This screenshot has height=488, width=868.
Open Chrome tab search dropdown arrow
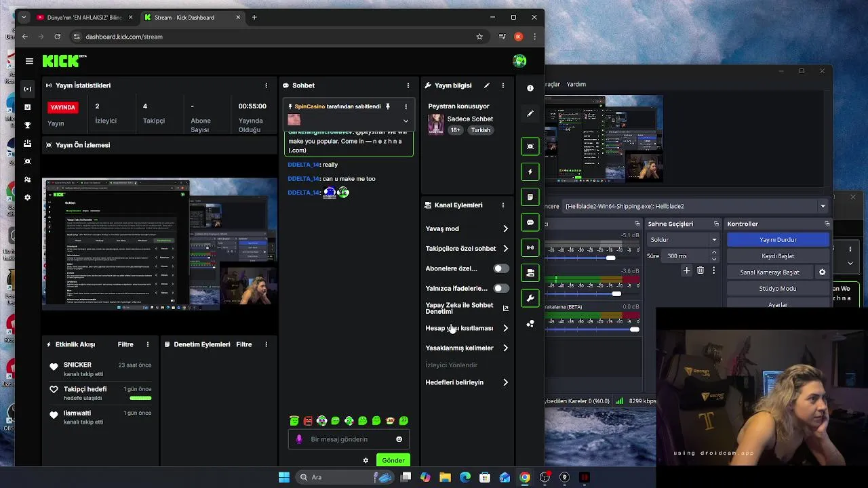coord(24,17)
